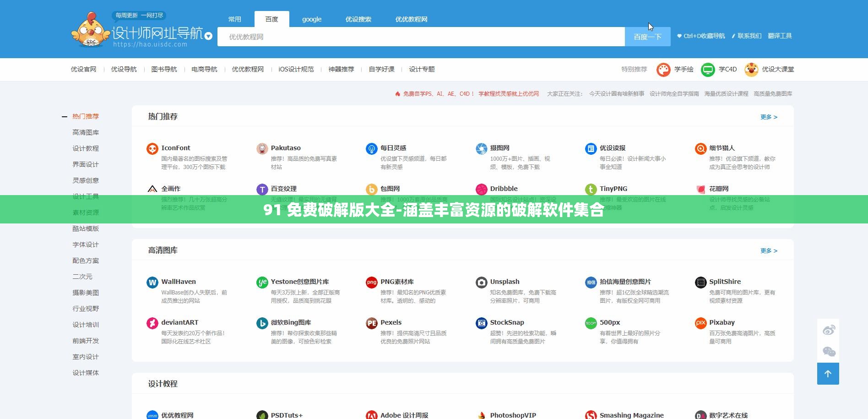Click the 学手绘 palette icon

coord(663,69)
